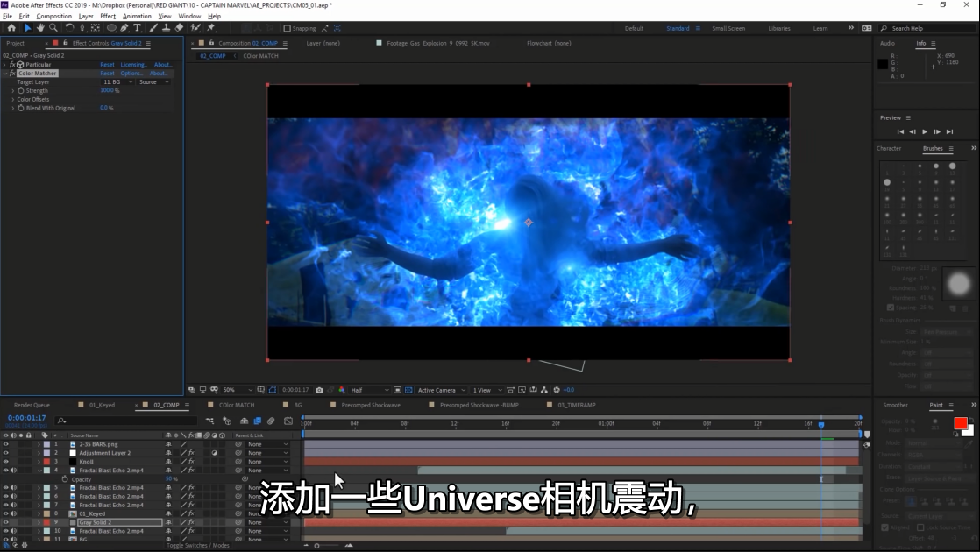Screen dimensions: 980x552
Task: Open the Active Camera dropdown
Action: point(442,390)
